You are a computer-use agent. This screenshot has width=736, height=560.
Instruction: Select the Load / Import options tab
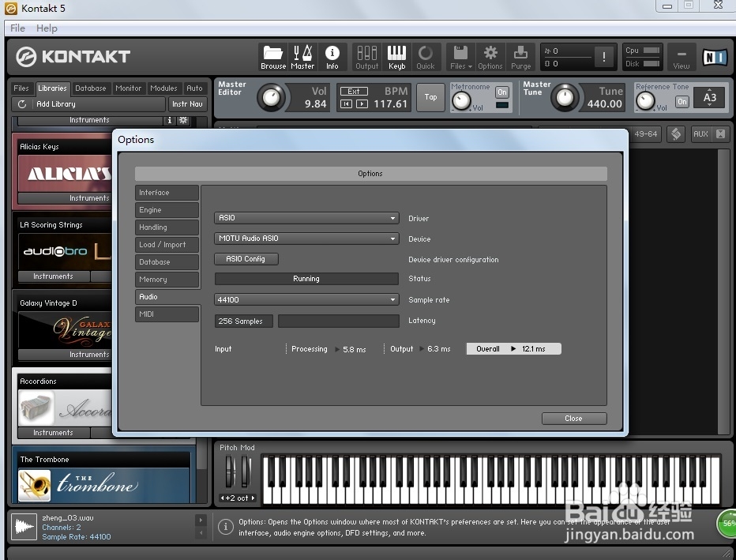click(167, 245)
